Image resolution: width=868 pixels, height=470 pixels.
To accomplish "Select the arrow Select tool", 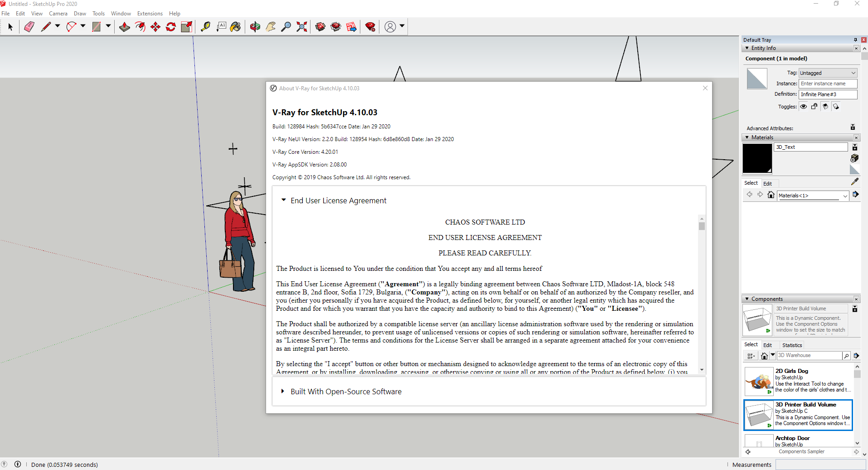I will point(10,27).
